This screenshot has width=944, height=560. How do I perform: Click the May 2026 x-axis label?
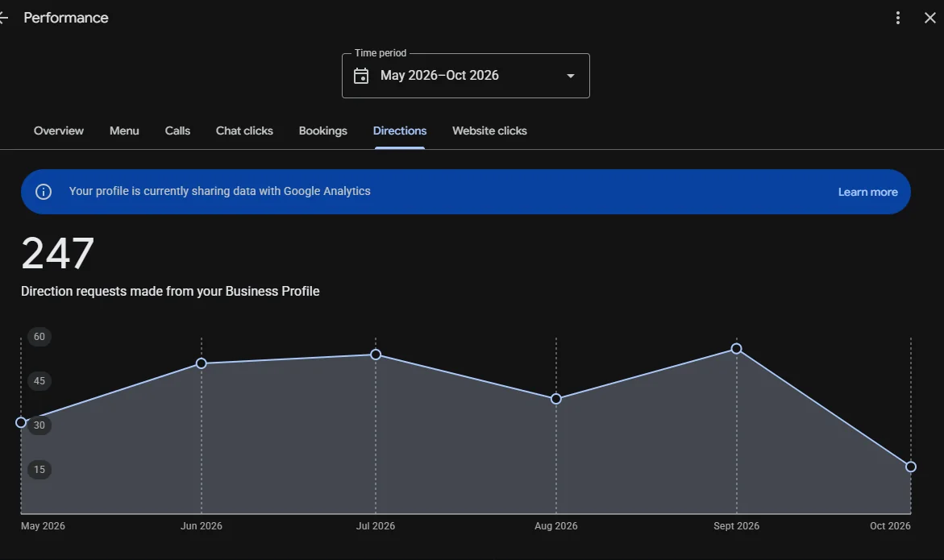43,525
